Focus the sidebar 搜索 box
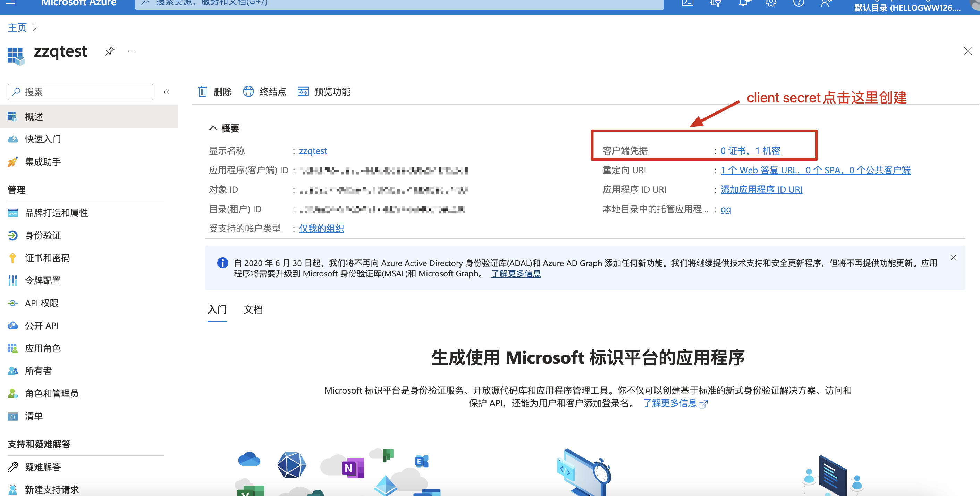The image size is (980, 496). coord(80,92)
